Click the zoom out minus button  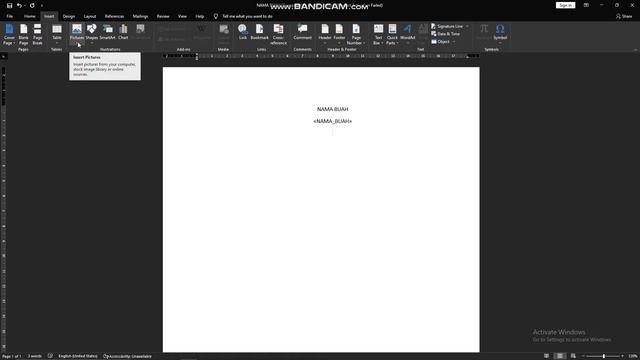582,356
